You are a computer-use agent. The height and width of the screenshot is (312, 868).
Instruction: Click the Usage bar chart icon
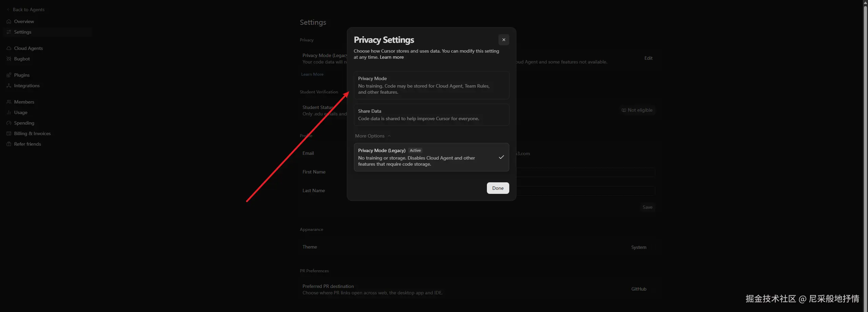[9, 112]
